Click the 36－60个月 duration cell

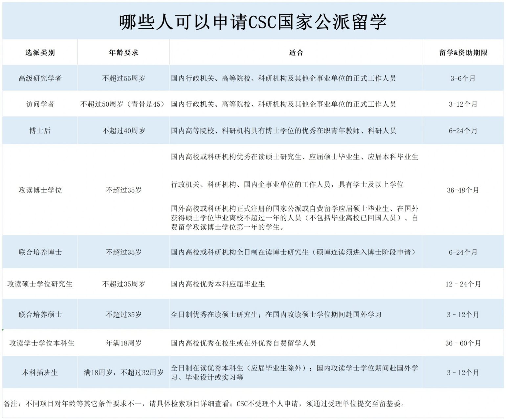(x=463, y=343)
